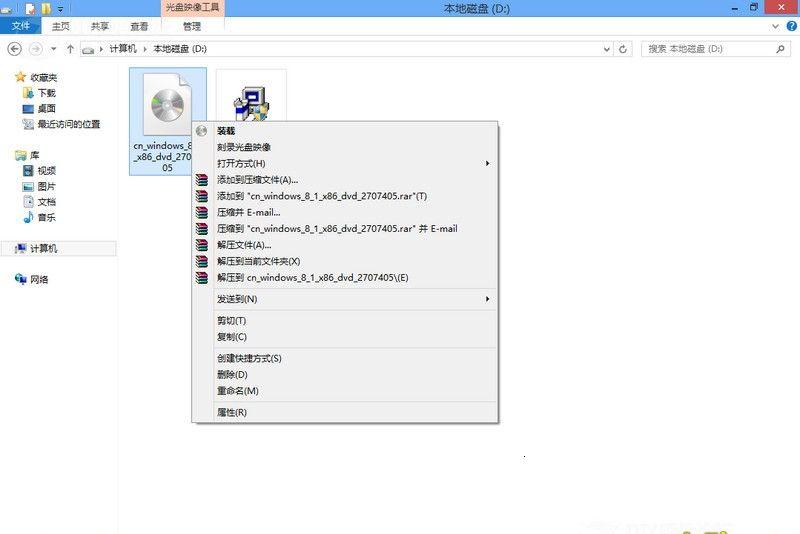Go up one folder level arrow
The height and width of the screenshot is (534, 800).
point(70,49)
